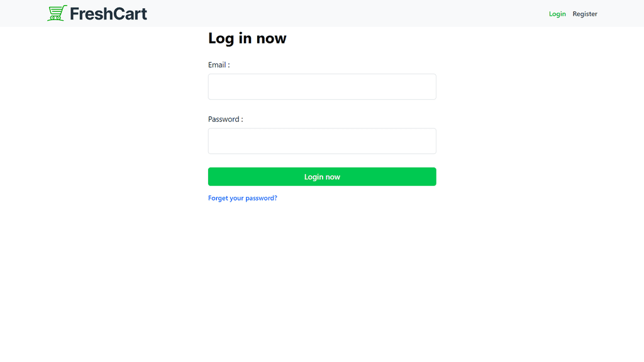Return home via the FreshCart logo
644x362 pixels.
pyautogui.click(x=97, y=13)
